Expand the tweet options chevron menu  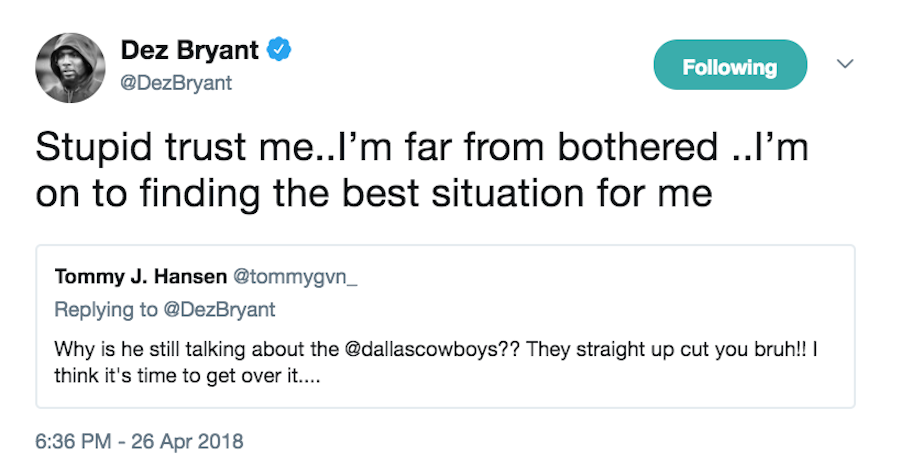coord(845,64)
